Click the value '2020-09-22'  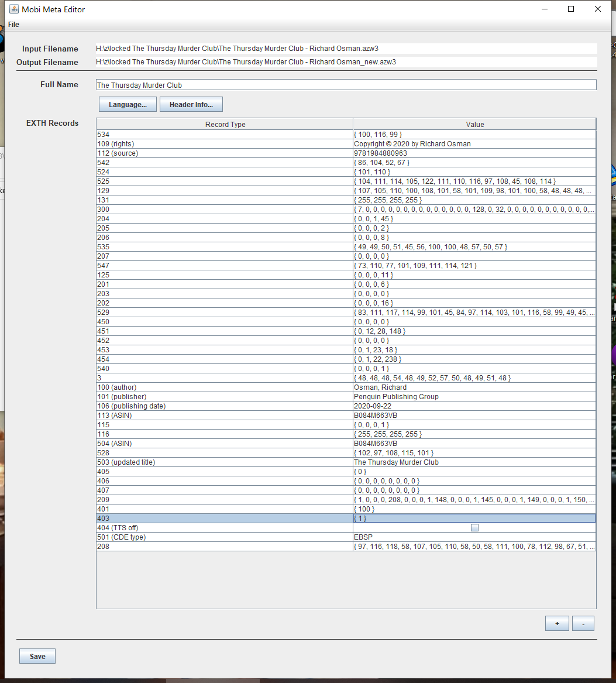(x=373, y=406)
